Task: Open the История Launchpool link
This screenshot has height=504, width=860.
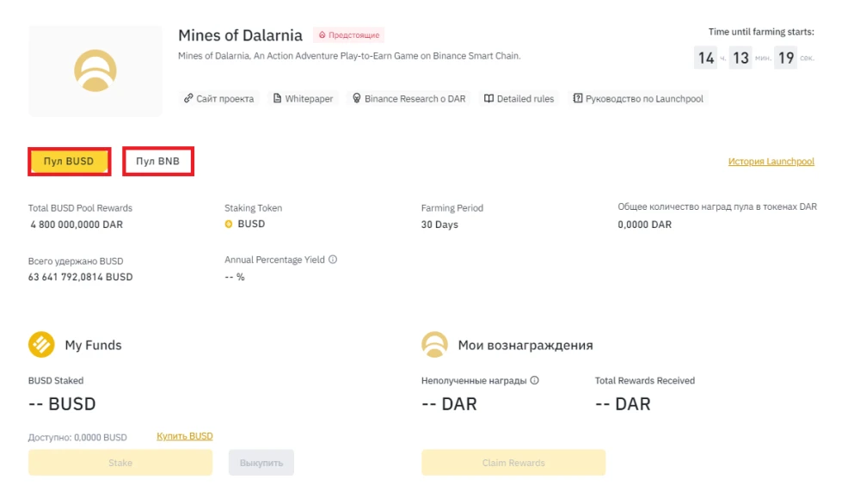Action: [771, 161]
